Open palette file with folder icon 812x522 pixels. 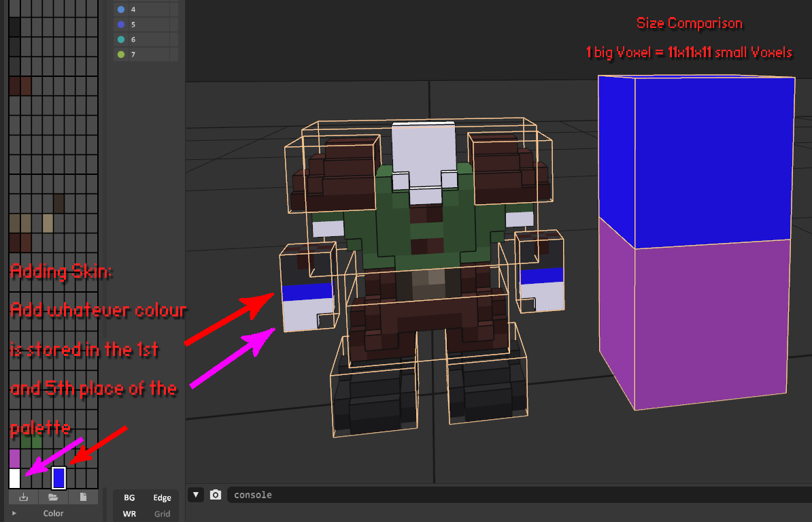(53, 497)
